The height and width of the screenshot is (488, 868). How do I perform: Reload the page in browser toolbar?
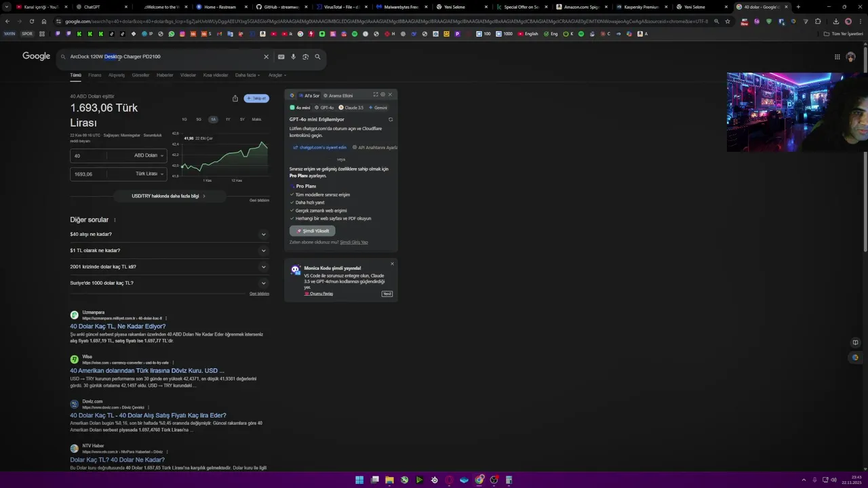[31, 21]
